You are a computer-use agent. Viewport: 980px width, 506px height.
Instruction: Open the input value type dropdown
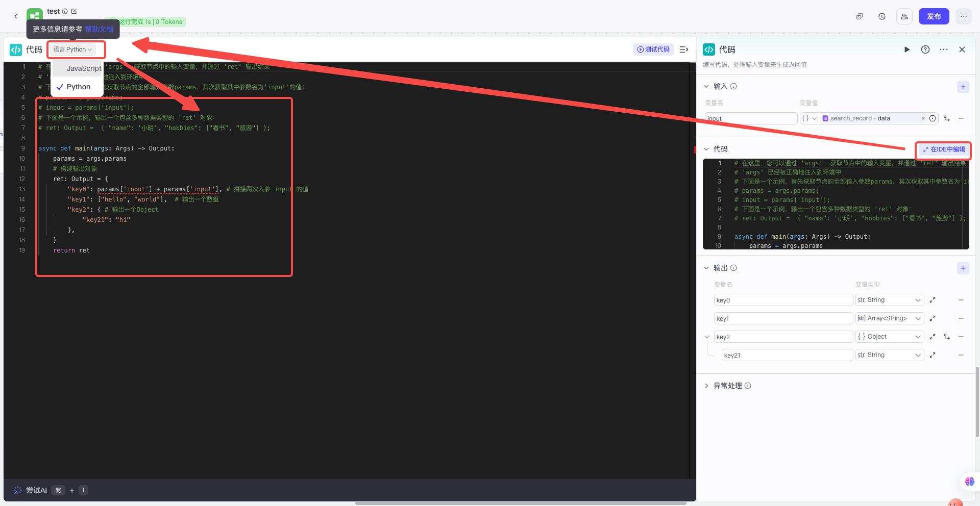click(810, 118)
